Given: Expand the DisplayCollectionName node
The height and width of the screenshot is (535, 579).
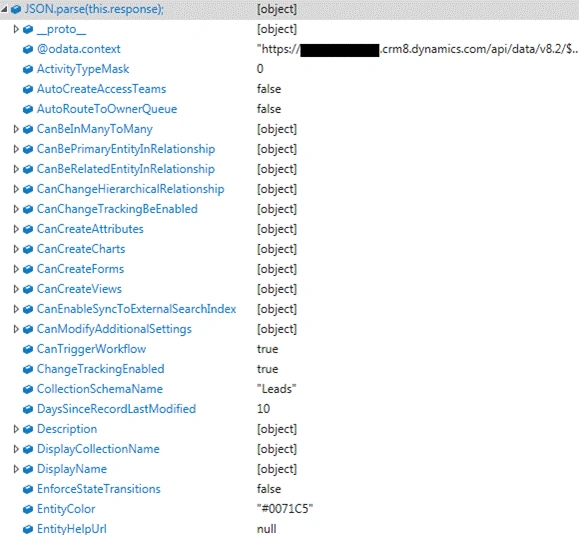Looking at the screenshot, I should [x=16, y=449].
